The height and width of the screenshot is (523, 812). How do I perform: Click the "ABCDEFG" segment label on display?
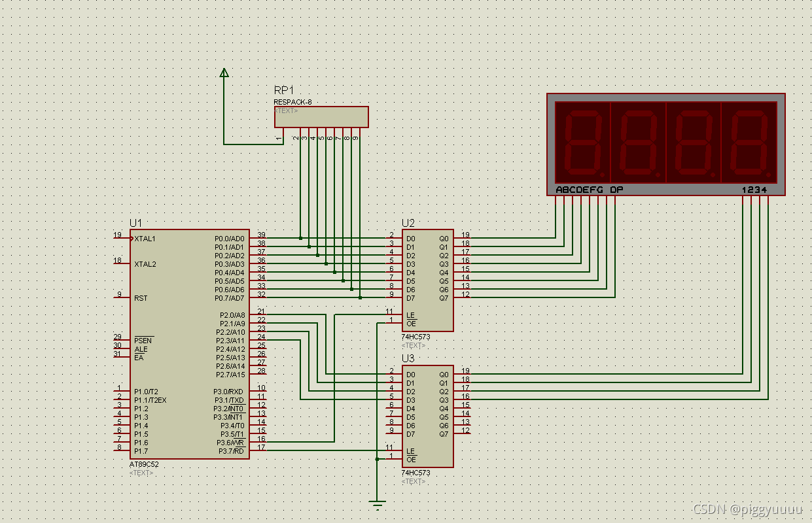580,190
